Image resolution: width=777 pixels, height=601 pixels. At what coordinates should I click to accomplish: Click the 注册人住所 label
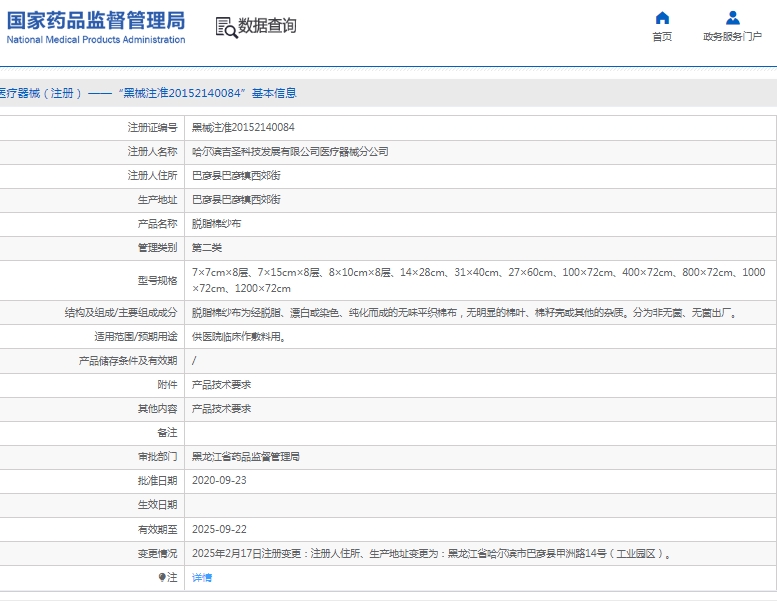[152, 175]
